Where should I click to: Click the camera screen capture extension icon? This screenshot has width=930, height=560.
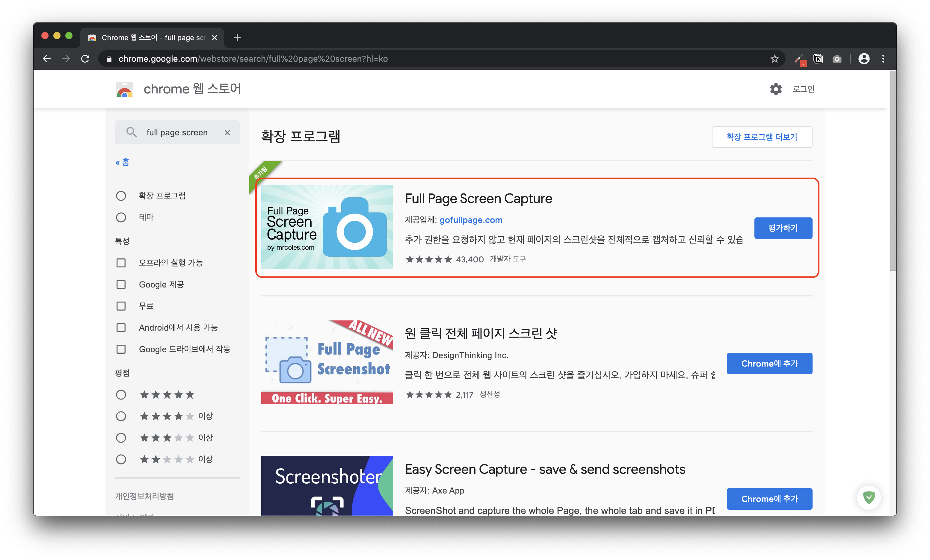[837, 59]
